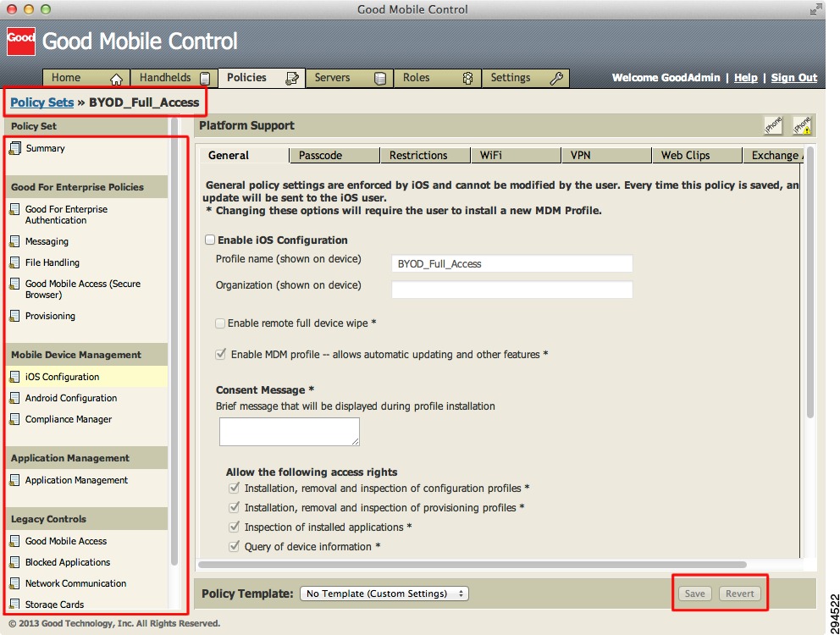Toggle installation of provisioning profiles right
The width and height of the screenshot is (840, 635).
(x=234, y=507)
